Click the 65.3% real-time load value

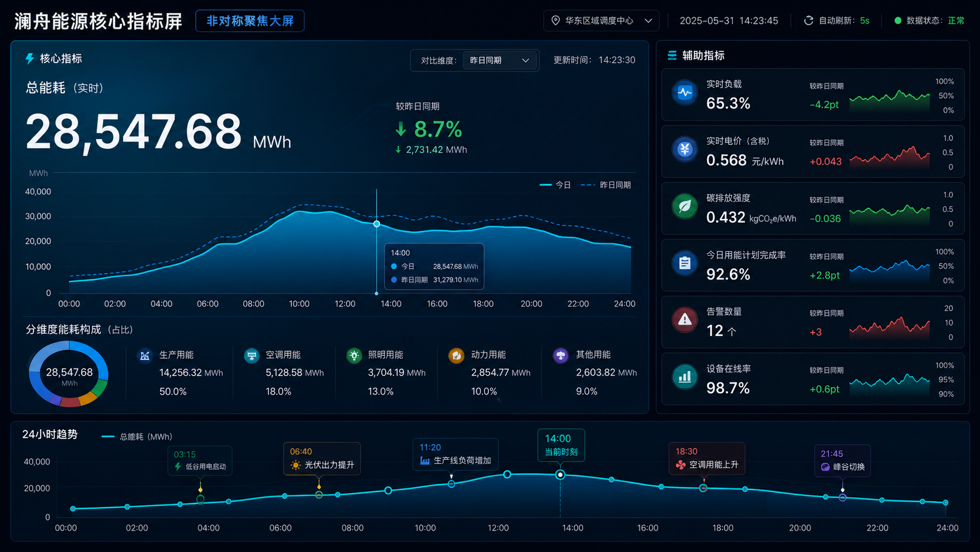[x=728, y=103]
